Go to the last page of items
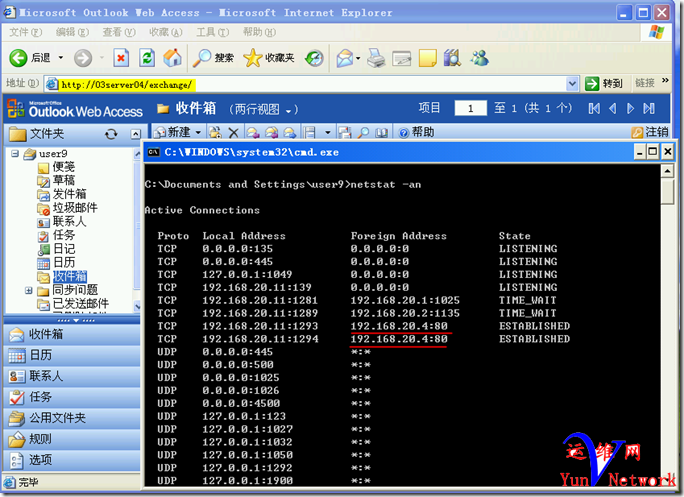 pyautogui.click(x=649, y=108)
